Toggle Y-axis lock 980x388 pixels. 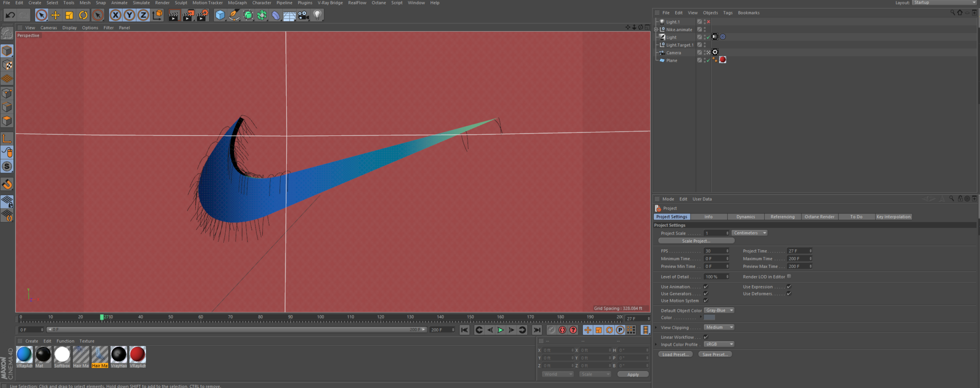(x=129, y=15)
